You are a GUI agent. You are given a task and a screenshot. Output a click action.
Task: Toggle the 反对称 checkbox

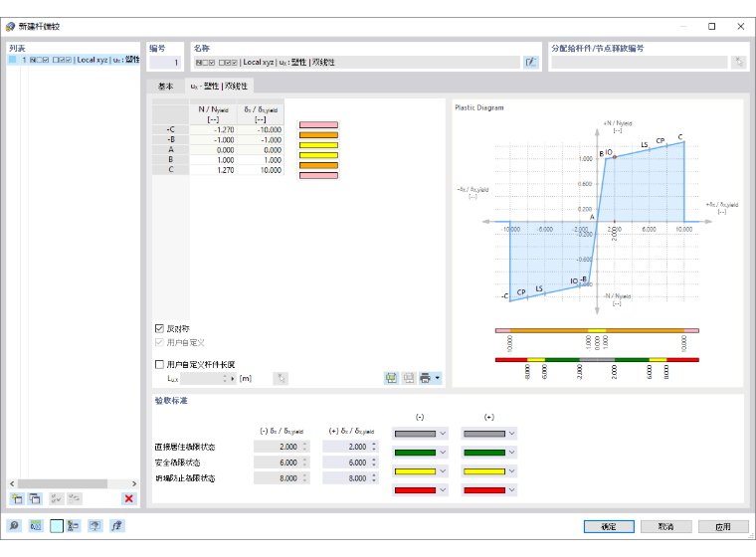point(159,328)
